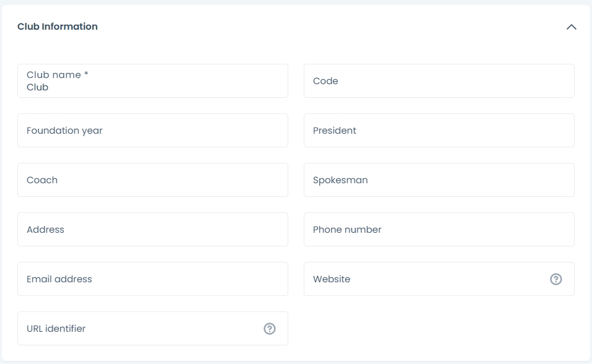Click the 'Club name *' label
The height and width of the screenshot is (364, 592).
coord(57,75)
